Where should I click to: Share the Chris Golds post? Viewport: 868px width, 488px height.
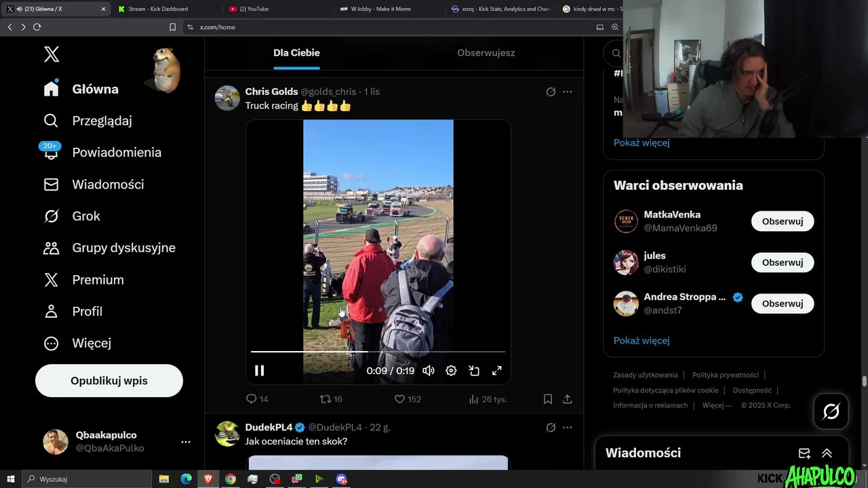click(x=568, y=399)
